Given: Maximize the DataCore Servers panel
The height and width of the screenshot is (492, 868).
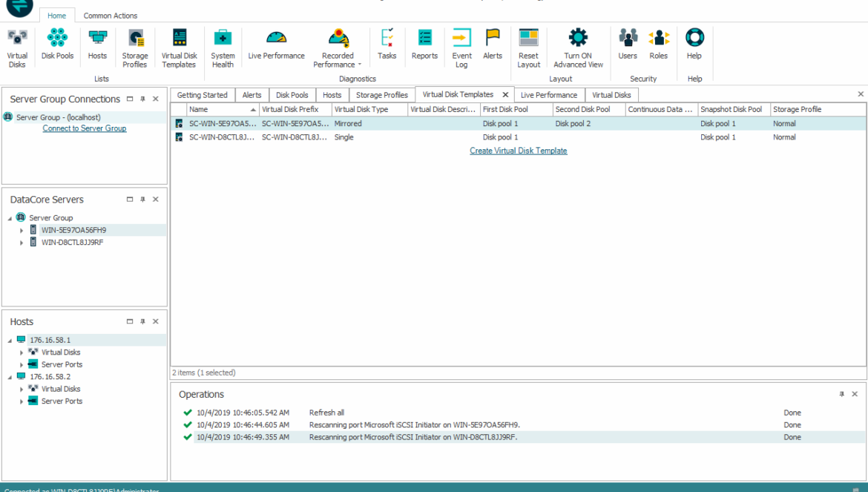Looking at the screenshot, I should click(130, 199).
